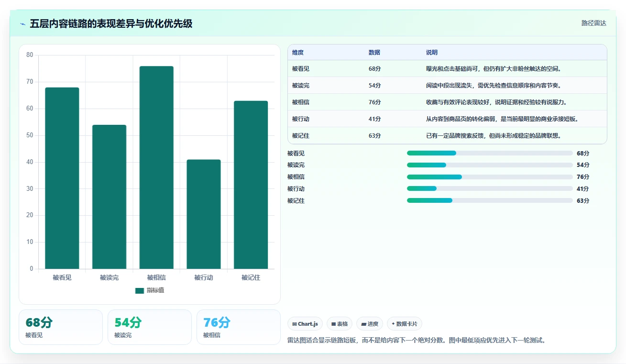Click the 54分 cell in the table

375,86
